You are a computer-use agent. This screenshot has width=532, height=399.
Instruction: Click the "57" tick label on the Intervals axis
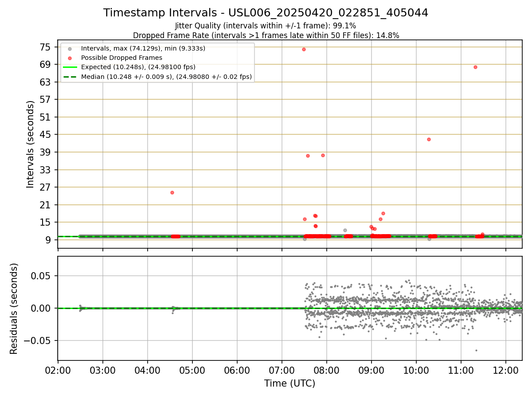click(x=46, y=100)
